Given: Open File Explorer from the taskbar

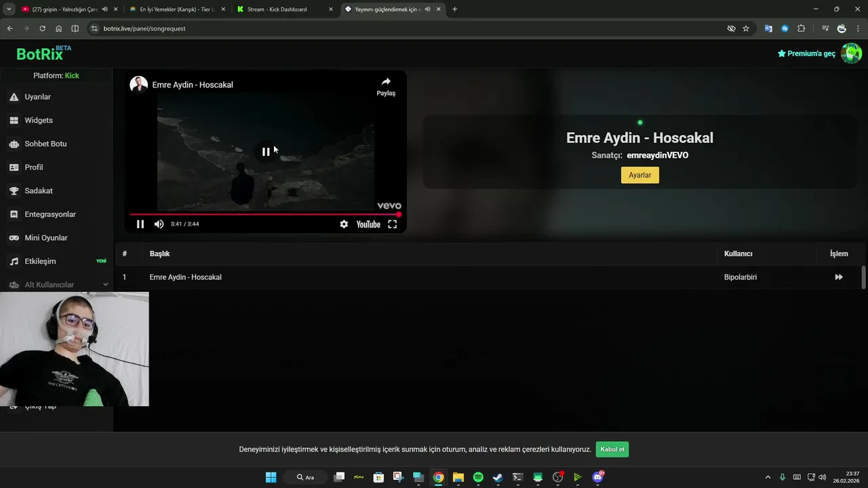Looking at the screenshot, I should coord(458,477).
